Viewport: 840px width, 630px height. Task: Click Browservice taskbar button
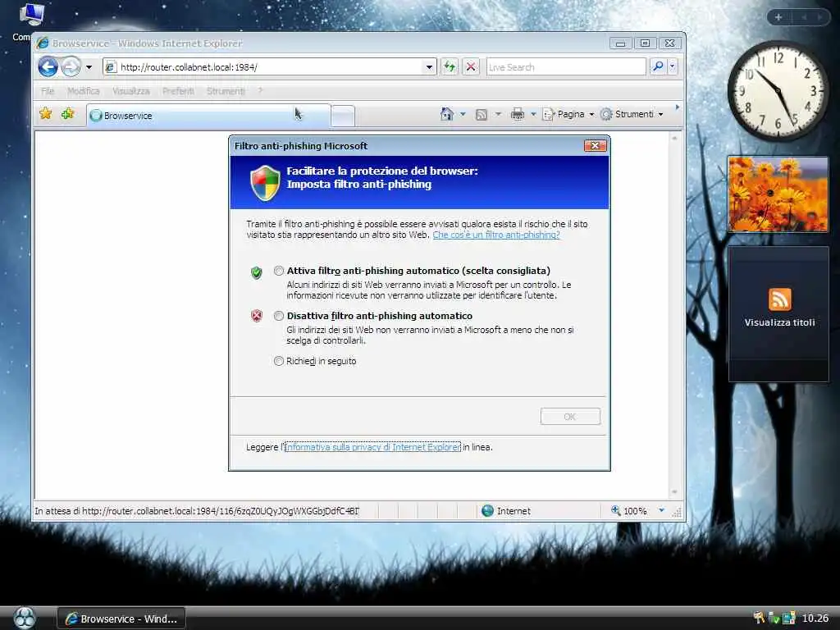tap(121, 619)
